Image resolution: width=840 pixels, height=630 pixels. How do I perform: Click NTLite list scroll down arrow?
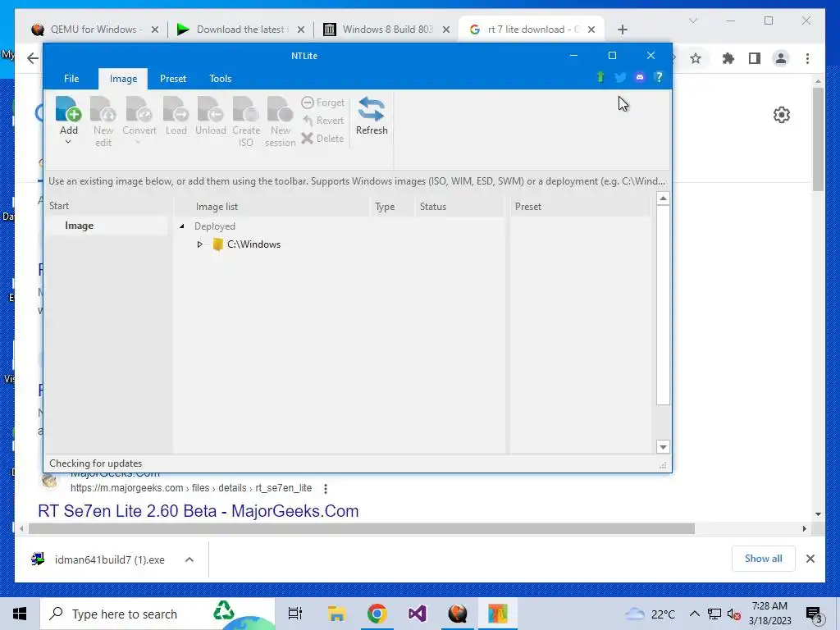(x=663, y=447)
